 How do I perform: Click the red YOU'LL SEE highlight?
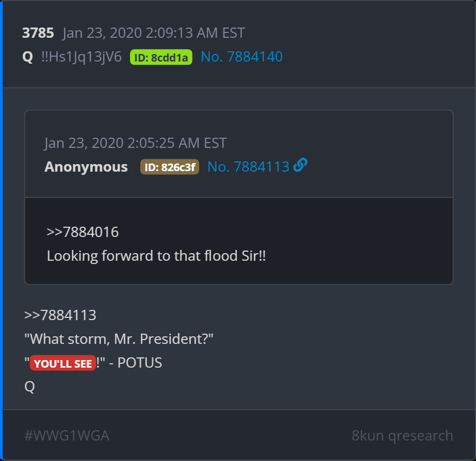(63, 363)
